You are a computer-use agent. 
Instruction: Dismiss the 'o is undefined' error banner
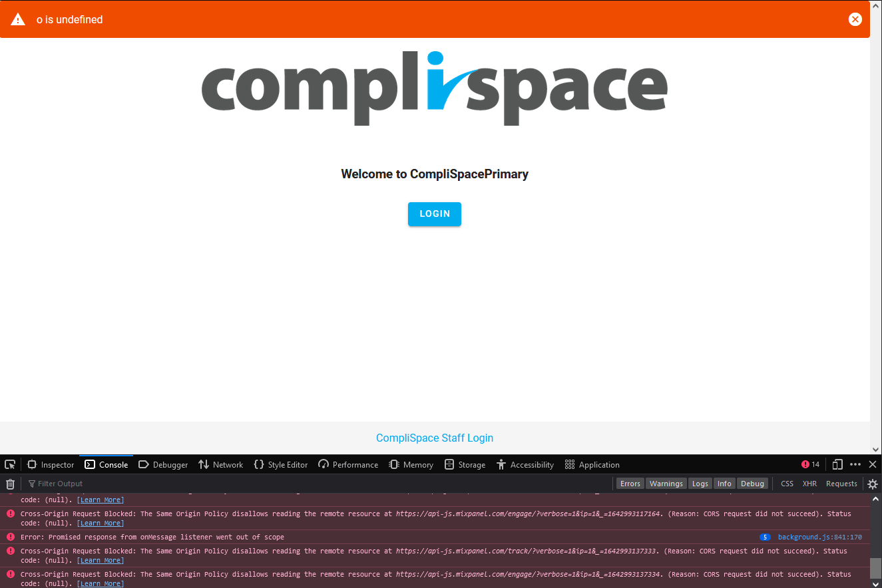click(x=855, y=19)
